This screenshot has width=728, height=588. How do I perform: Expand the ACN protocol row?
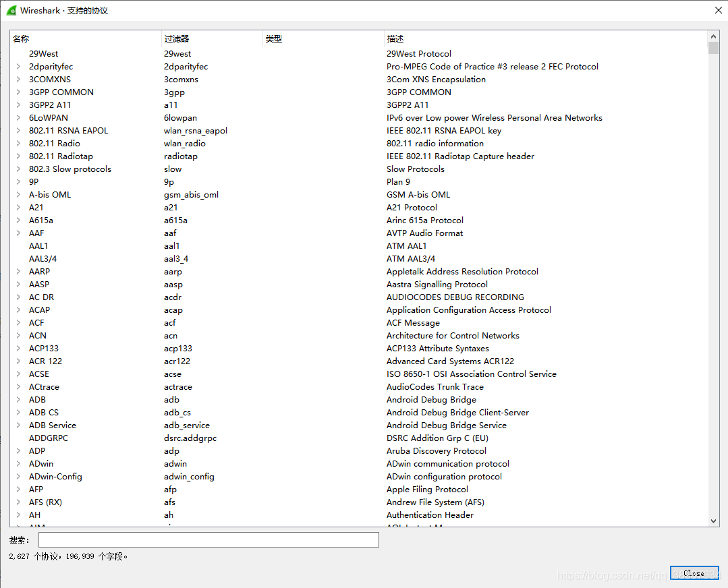(x=19, y=336)
